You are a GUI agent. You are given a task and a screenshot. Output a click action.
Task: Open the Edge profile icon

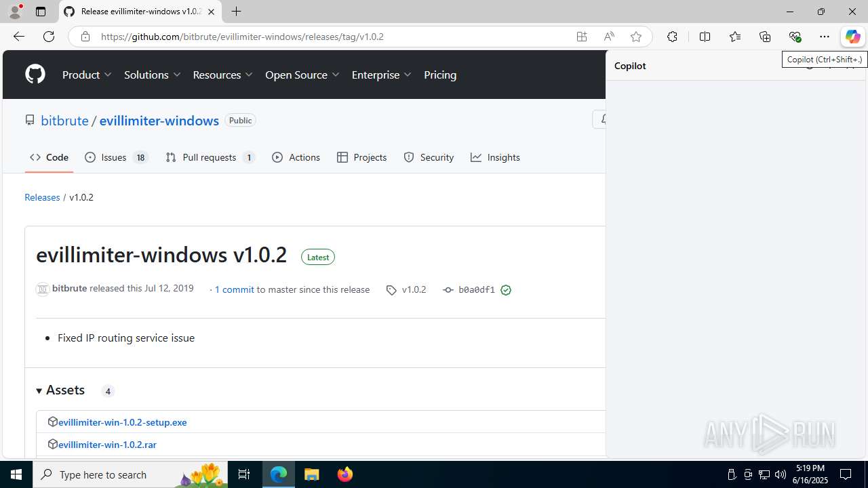click(15, 12)
